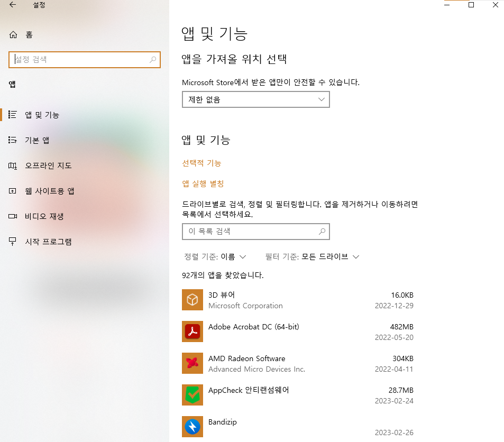This screenshot has width=504, height=442.
Task: Open the 선택적 기능 link
Action: [201, 163]
